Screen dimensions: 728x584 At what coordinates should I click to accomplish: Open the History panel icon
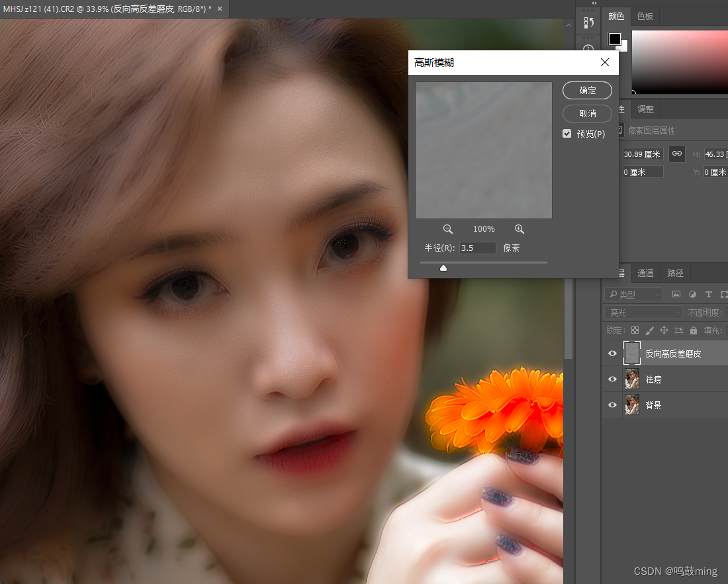click(x=588, y=23)
